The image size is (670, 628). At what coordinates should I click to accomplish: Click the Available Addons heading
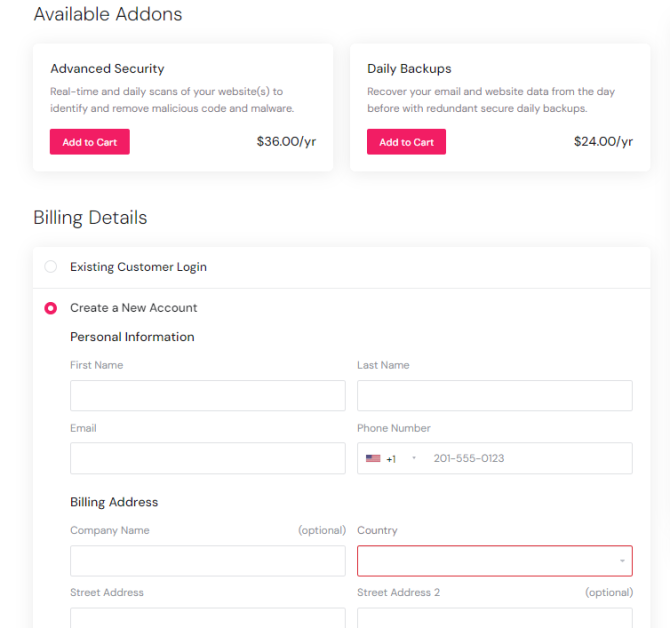[x=108, y=15]
